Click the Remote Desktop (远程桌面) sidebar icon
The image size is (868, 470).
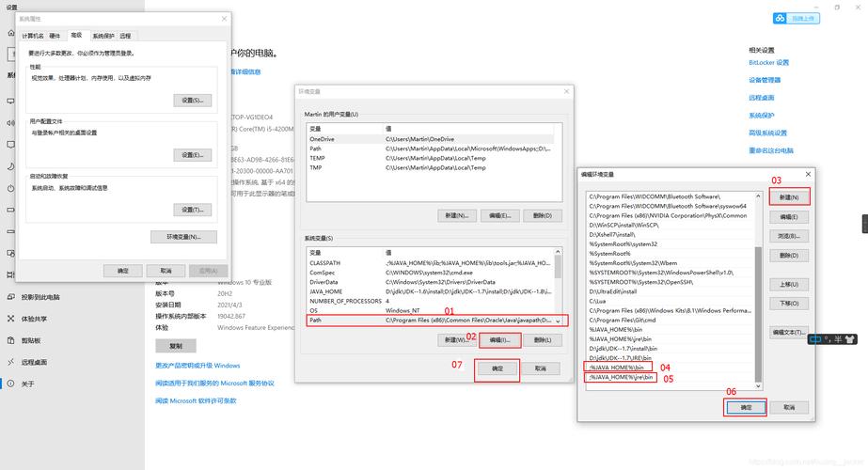[10, 362]
